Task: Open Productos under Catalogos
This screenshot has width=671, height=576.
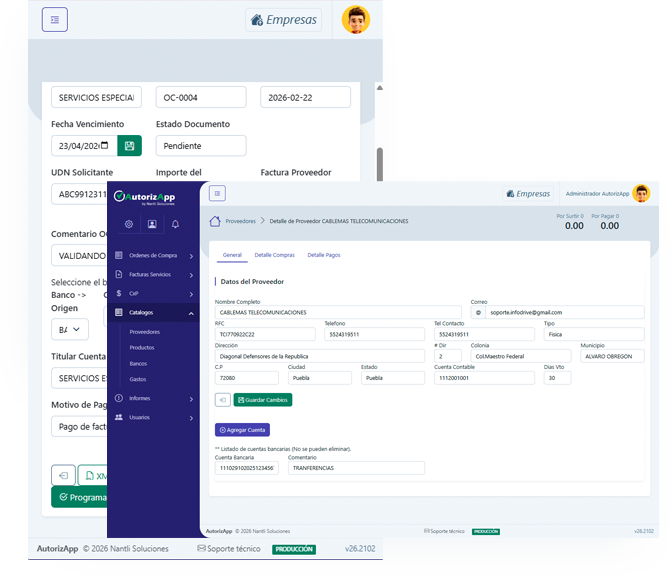Action: point(142,348)
